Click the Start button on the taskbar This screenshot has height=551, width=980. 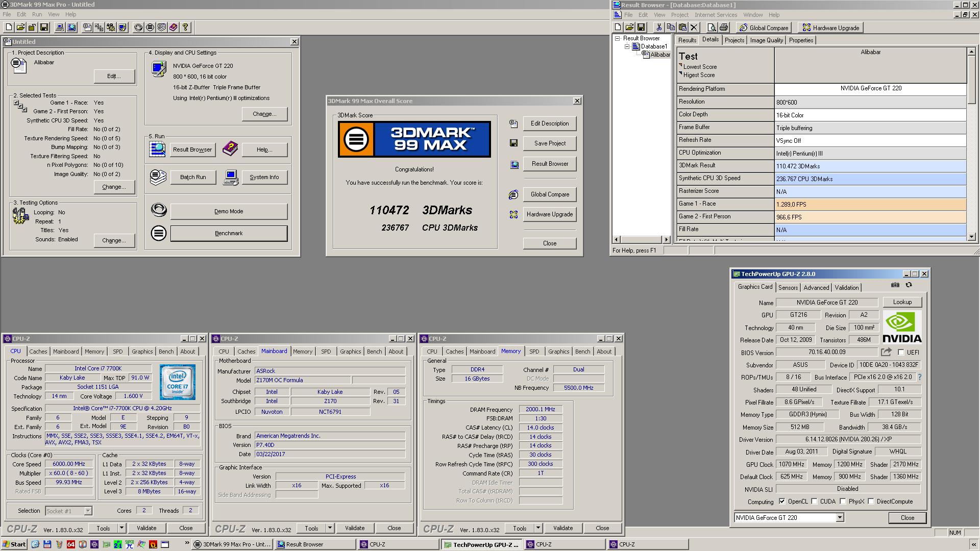point(14,544)
